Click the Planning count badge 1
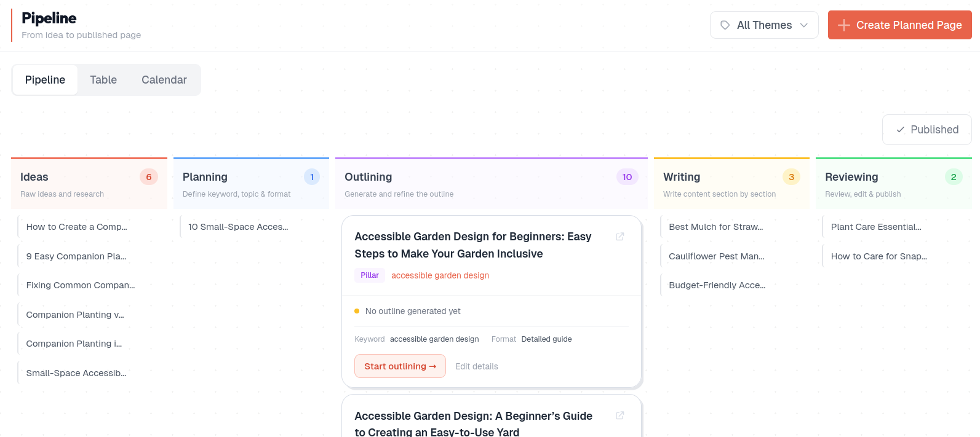The width and height of the screenshot is (980, 437). click(312, 177)
